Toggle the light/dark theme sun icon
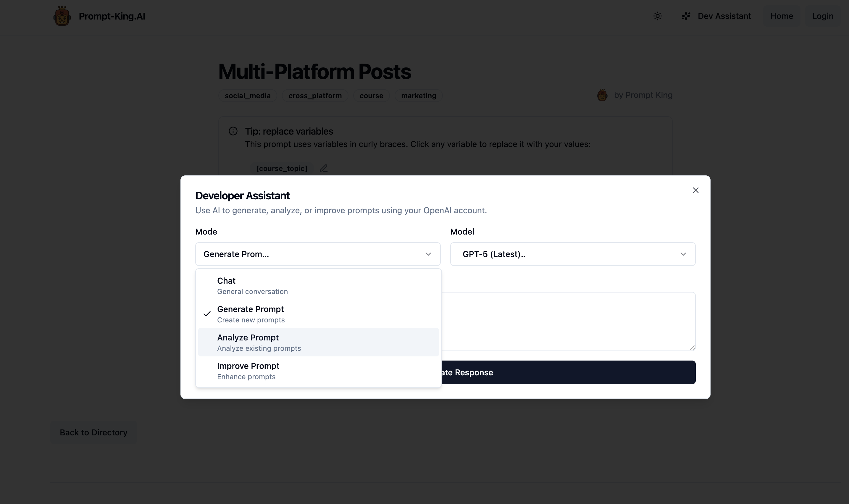This screenshot has height=504, width=849. pyautogui.click(x=658, y=16)
